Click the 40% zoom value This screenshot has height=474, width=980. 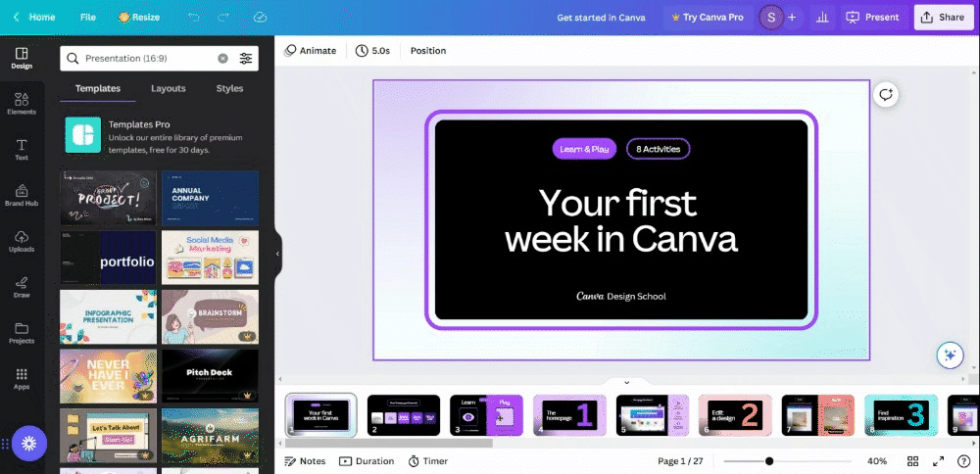pos(877,461)
